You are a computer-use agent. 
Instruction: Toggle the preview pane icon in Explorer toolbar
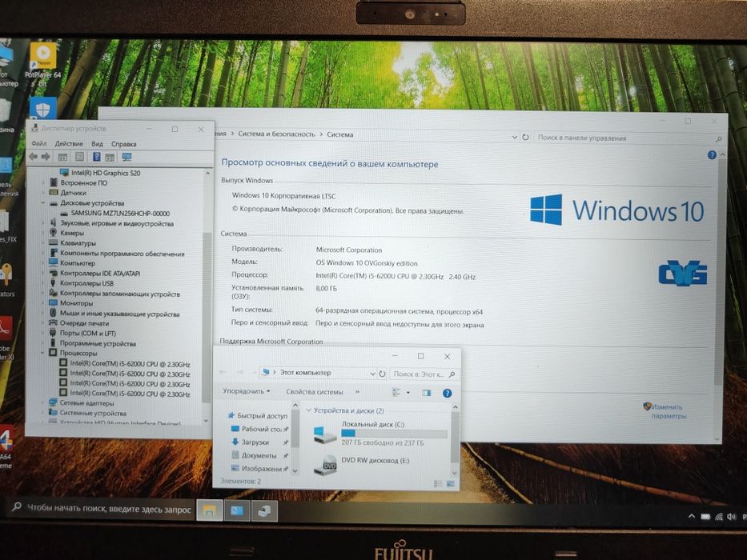pyautogui.click(x=427, y=392)
